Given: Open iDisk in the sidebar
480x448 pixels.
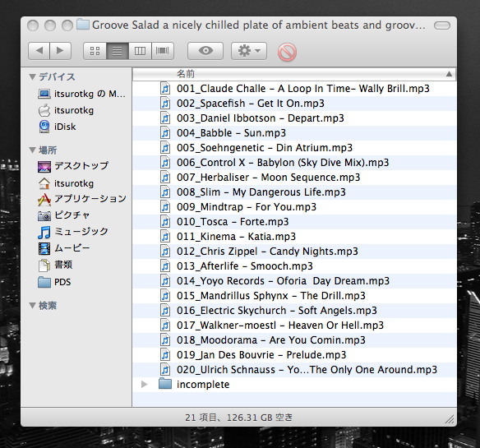Looking at the screenshot, I should (57, 127).
